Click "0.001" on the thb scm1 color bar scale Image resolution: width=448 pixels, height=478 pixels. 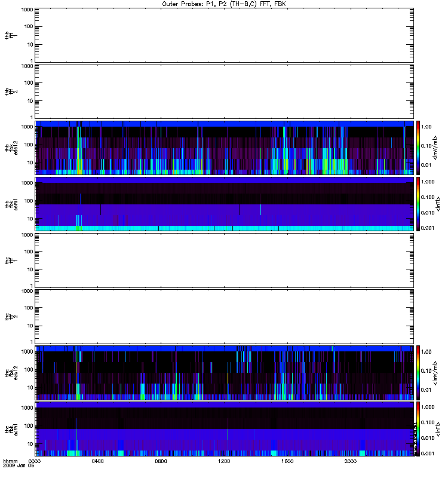(x=428, y=228)
